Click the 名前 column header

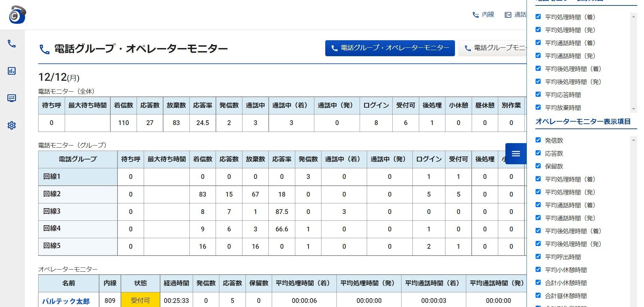pyautogui.click(x=69, y=283)
